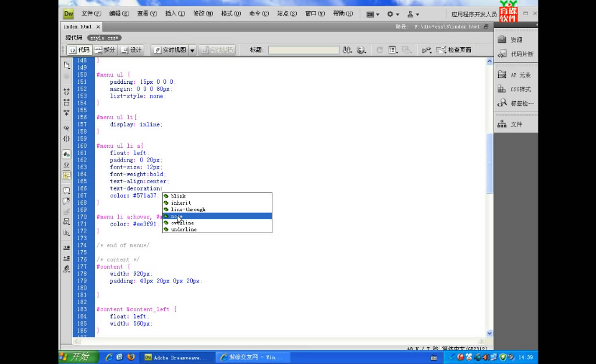Close the index.html document tab
Image resolution: width=596 pixels, height=364 pixels.
pyautogui.click(x=98, y=27)
